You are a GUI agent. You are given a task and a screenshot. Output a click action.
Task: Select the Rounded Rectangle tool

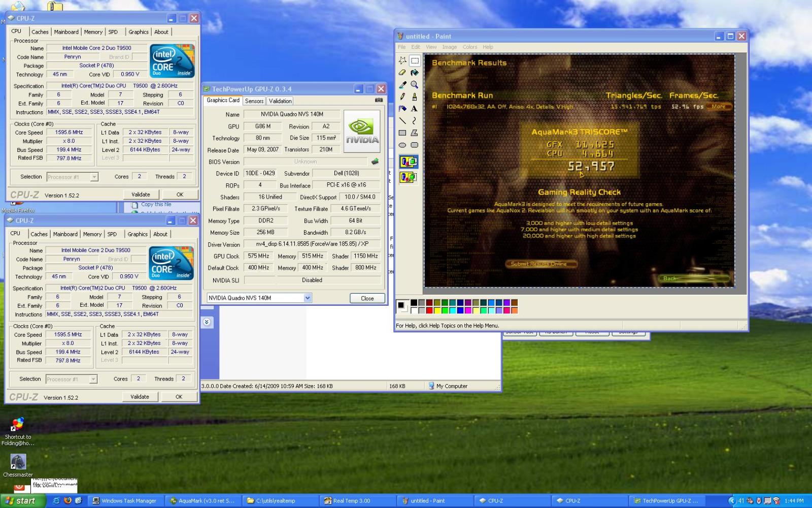(x=415, y=145)
